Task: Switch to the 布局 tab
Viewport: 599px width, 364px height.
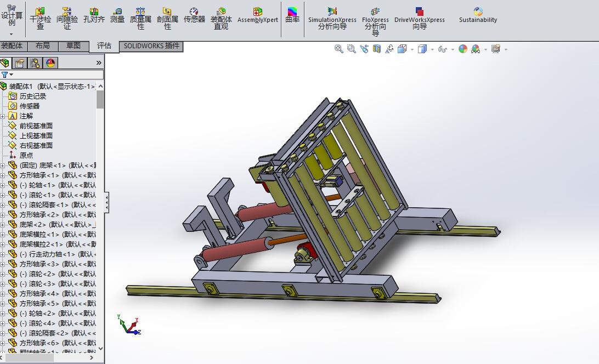Action: [x=42, y=46]
